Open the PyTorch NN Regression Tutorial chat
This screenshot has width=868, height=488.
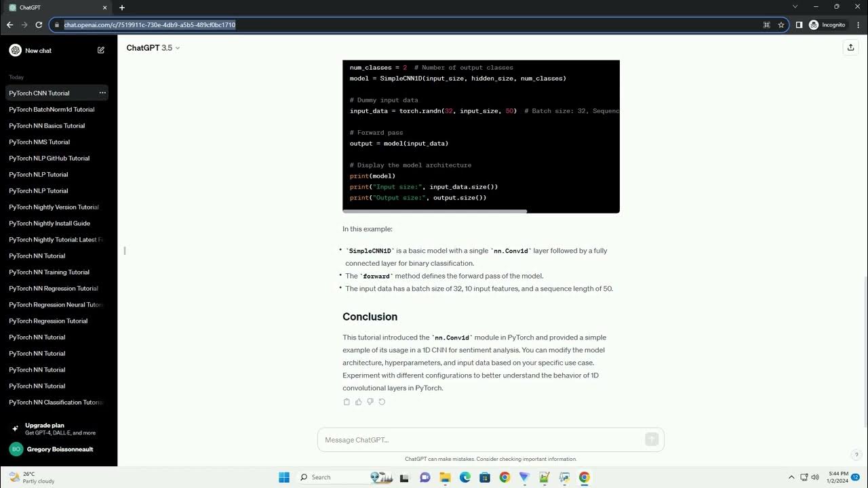pos(54,288)
